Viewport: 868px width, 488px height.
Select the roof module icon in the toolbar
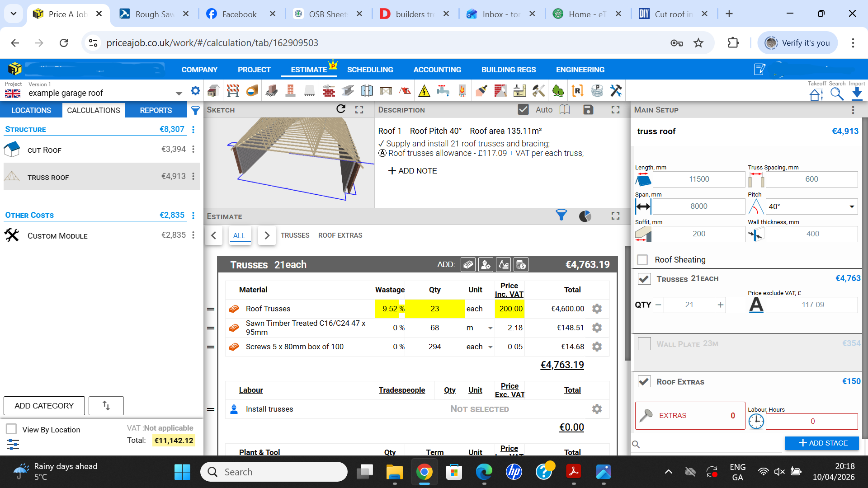coord(405,91)
